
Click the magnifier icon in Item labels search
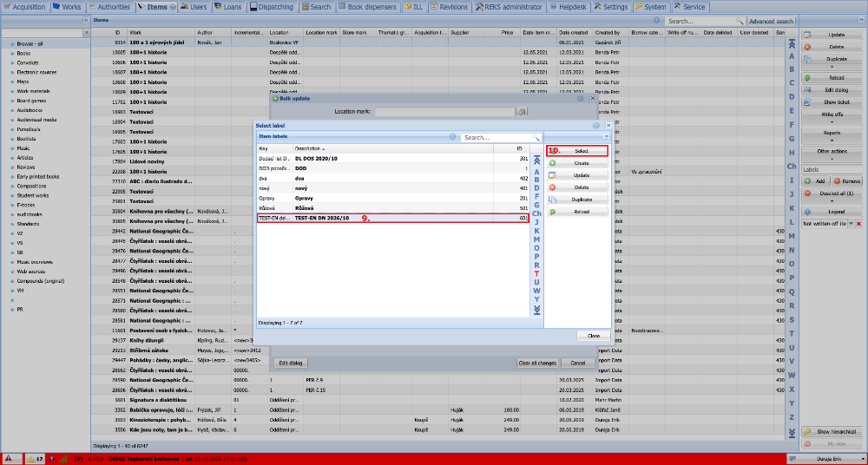click(536, 137)
